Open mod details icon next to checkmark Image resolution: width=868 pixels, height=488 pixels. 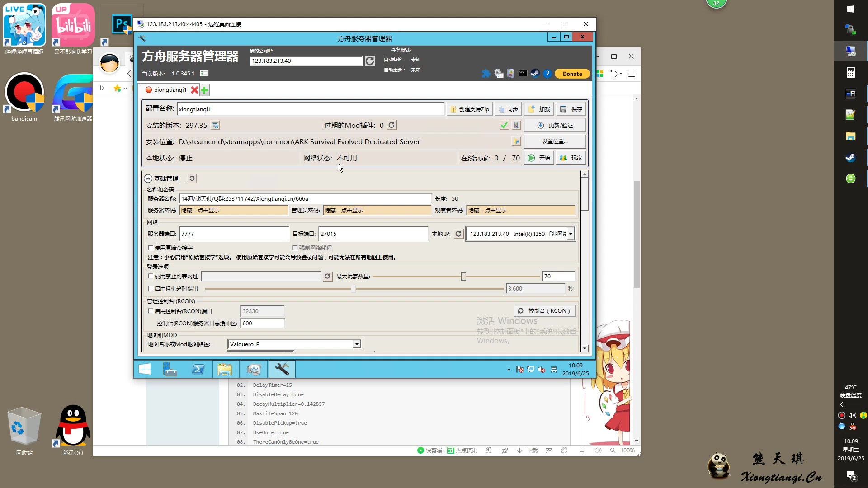click(x=516, y=125)
